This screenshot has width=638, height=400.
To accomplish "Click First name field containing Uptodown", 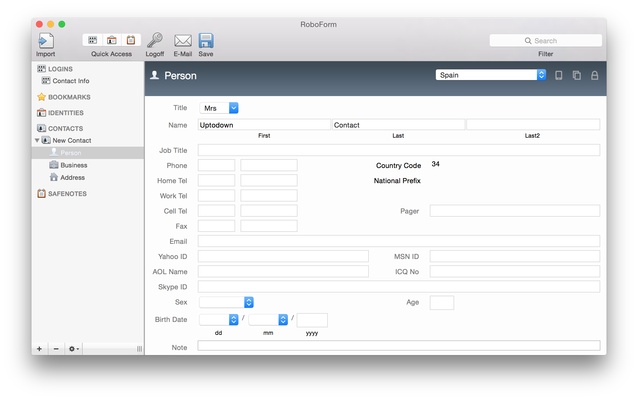I will pyautogui.click(x=264, y=125).
